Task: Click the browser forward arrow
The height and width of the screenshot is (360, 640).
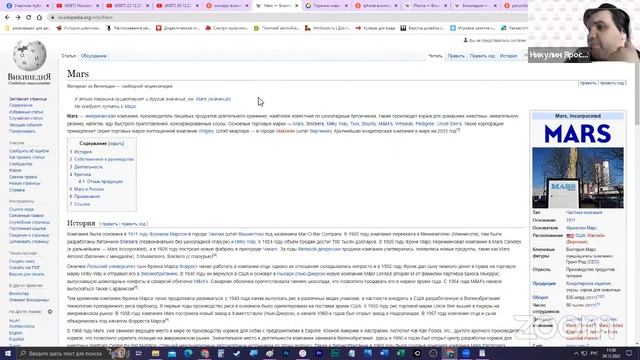Action: pyautogui.click(x=18, y=18)
